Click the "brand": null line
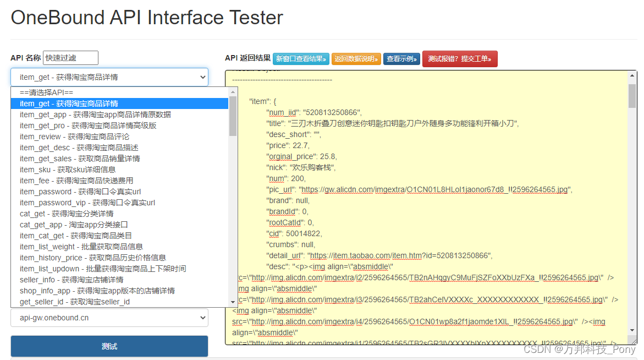Image resolution: width=644 pixels, height=360 pixels. (x=288, y=200)
